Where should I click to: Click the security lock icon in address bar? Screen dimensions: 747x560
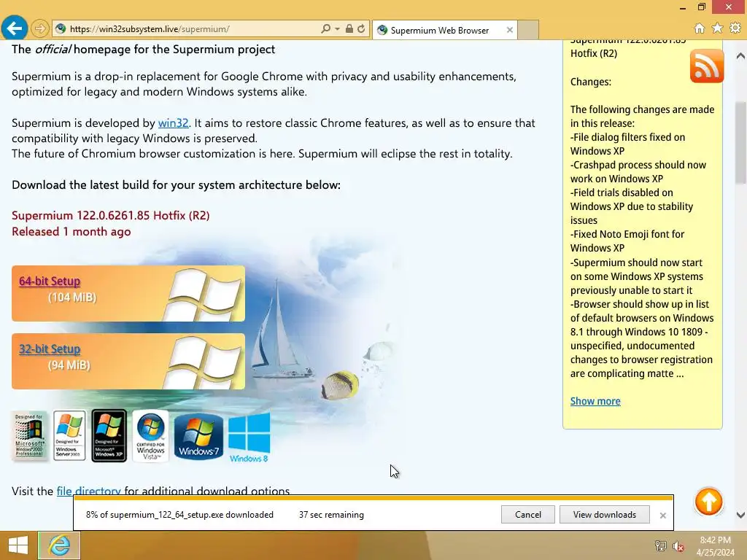[x=349, y=29]
